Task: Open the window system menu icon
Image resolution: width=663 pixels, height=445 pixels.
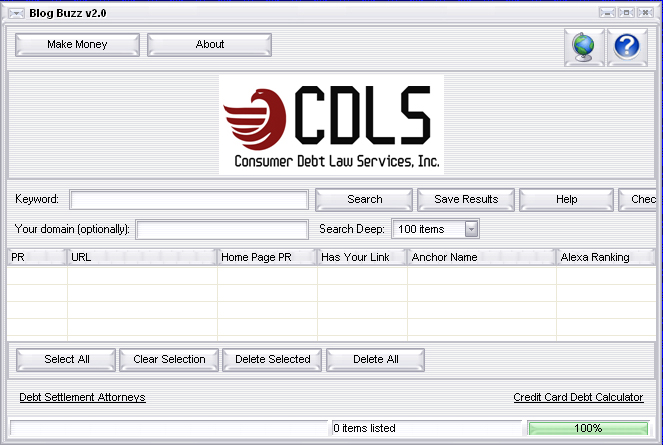Action: pos(16,14)
